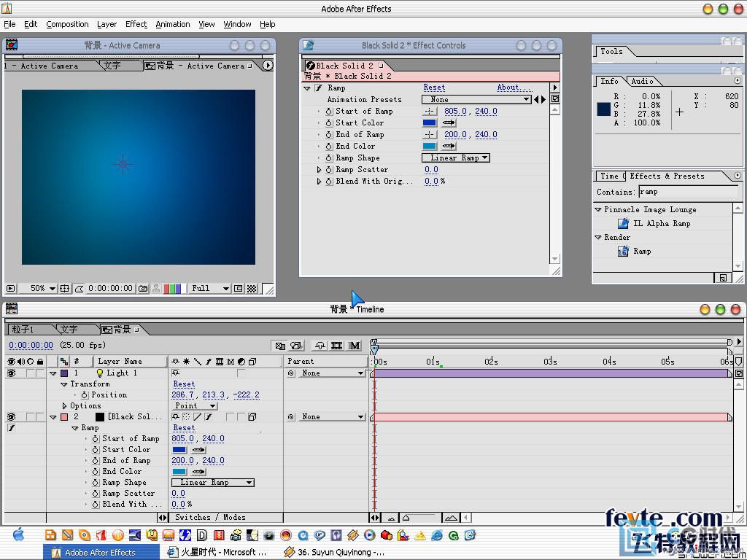The width and height of the screenshot is (747, 560).
Task: Toggle Position stopwatch for Light 1 layer
Action: 85,394
